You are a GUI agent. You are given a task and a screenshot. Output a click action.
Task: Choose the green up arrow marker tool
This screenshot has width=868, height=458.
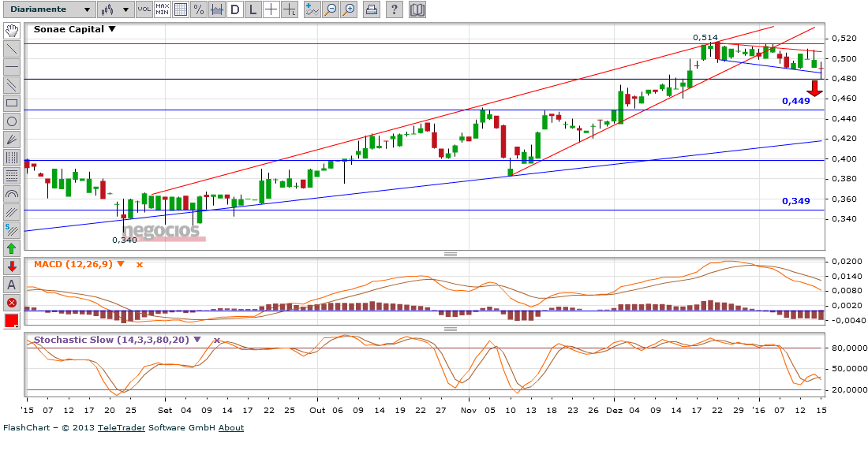(x=12, y=248)
